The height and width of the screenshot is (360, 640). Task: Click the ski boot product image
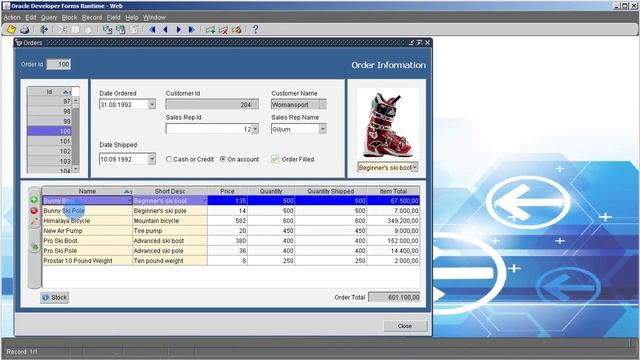(x=387, y=124)
